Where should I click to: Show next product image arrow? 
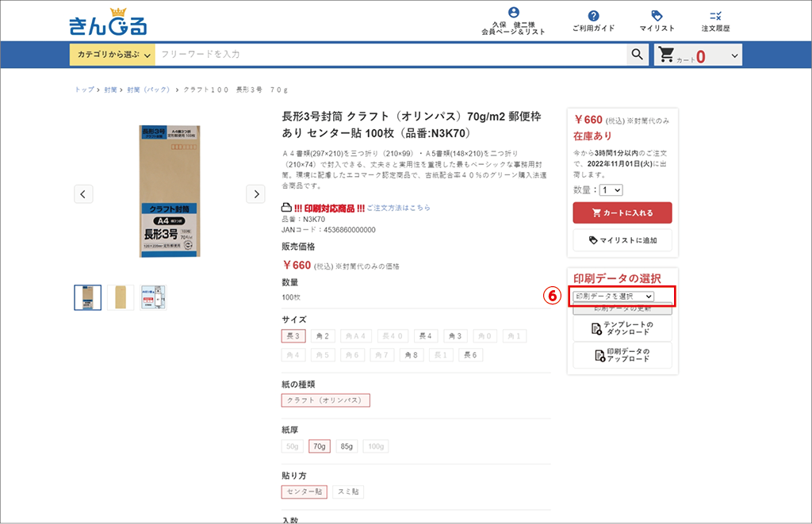(255, 193)
